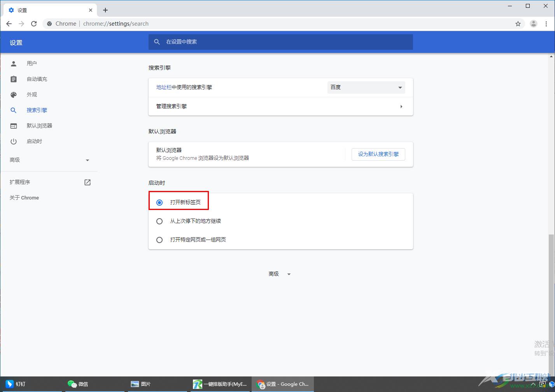
Task: Switch to 一键排版助手 in the taskbar
Action: (221, 384)
